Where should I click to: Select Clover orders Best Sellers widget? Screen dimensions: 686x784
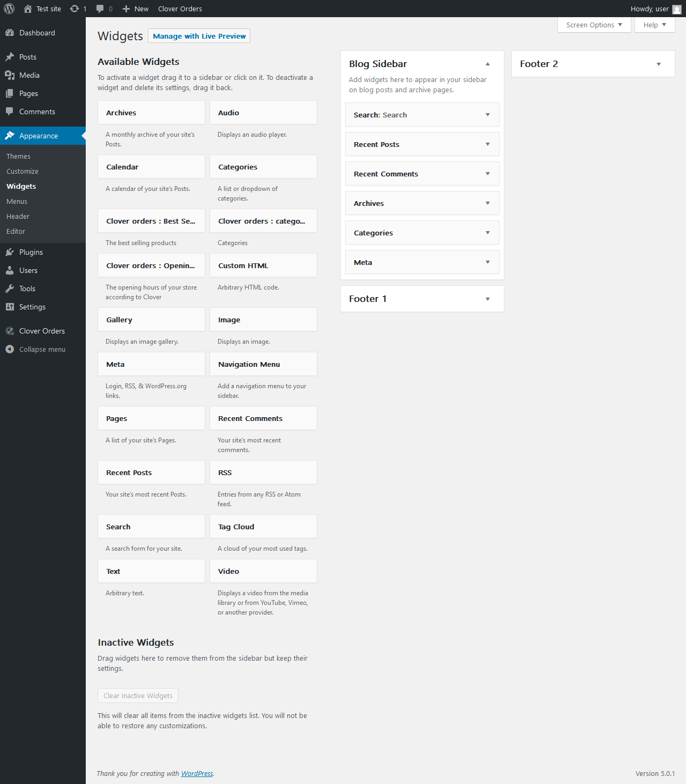(151, 221)
